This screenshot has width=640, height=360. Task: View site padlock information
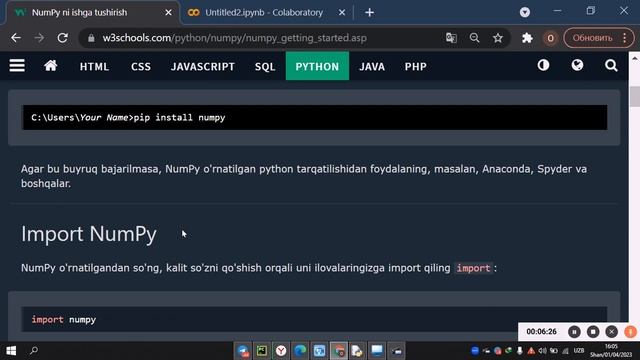click(91, 38)
